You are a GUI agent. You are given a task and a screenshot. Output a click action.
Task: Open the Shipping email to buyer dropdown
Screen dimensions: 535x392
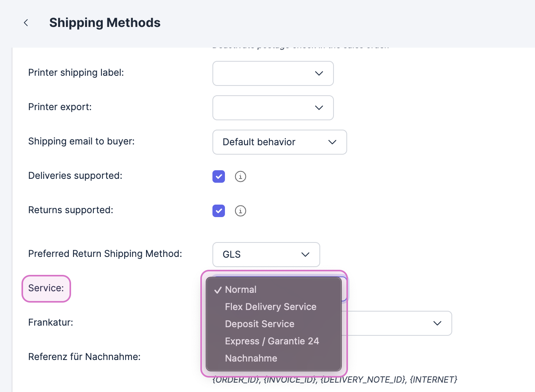[x=280, y=142]
